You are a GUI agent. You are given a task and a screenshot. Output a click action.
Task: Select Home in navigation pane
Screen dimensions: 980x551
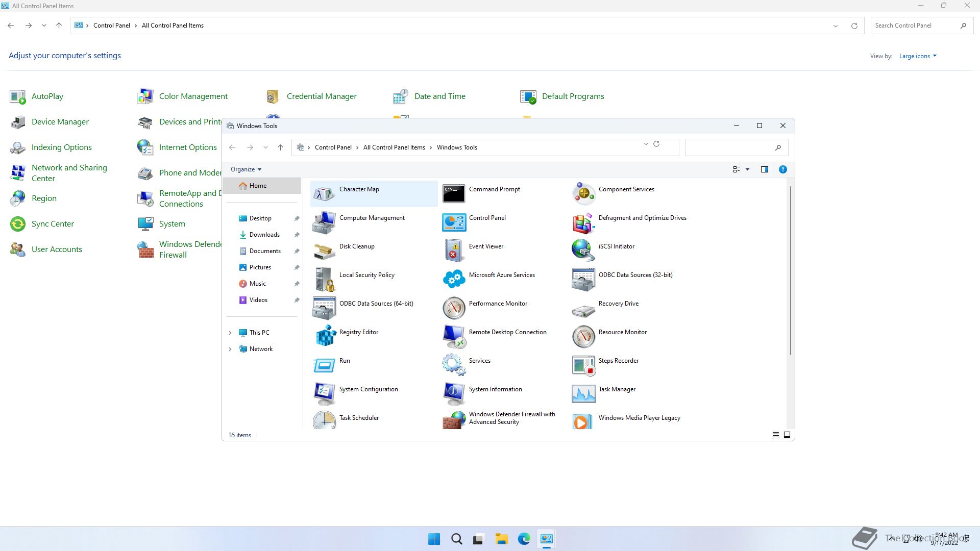point(262,186)
